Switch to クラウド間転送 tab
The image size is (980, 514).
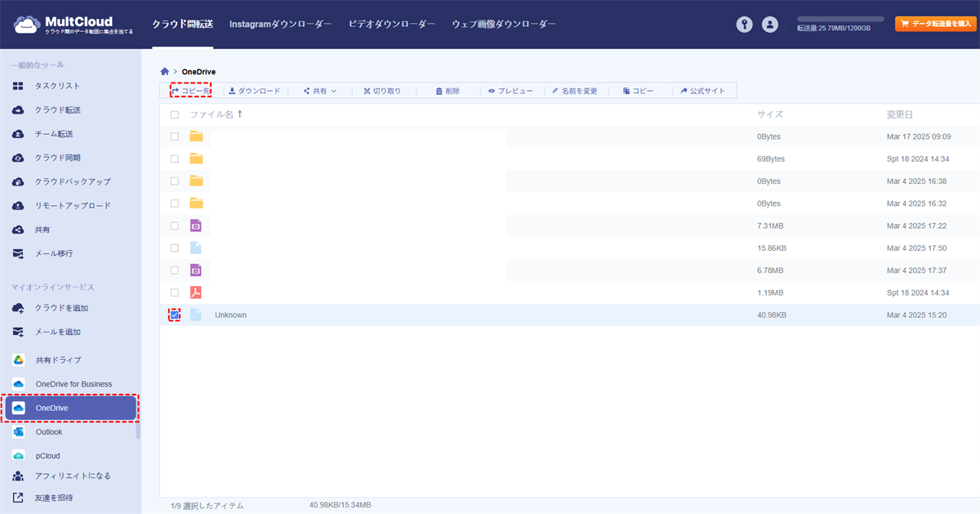[183, 25]
